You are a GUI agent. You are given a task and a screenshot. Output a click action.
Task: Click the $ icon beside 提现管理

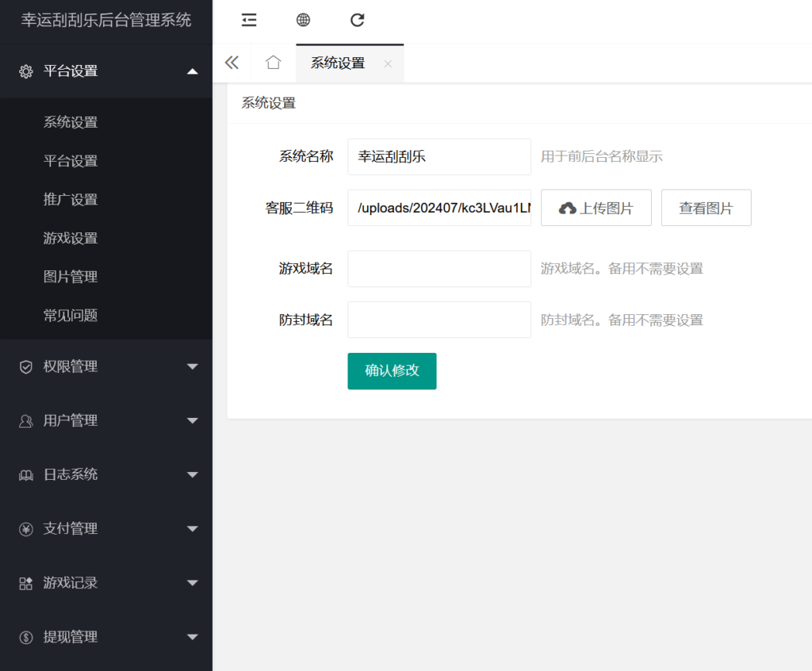(24, 636)
